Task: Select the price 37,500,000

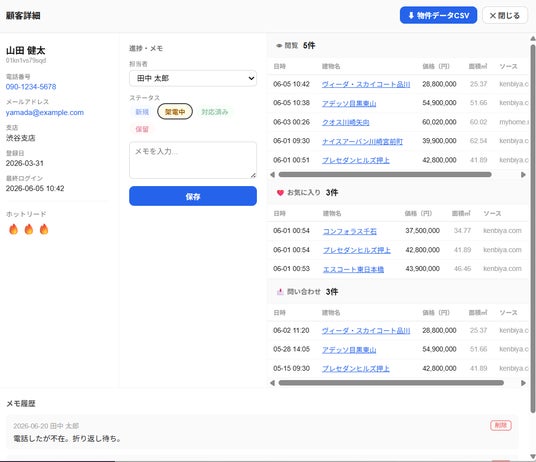Action: pyautogui.click(x=423, y=231)
